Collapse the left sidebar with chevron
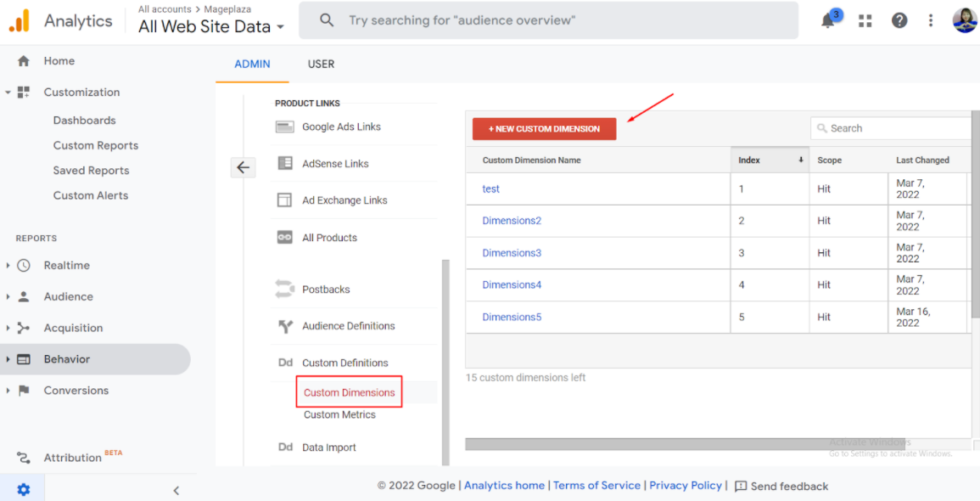Image resolution: width=980 pixels, height=501 pixels. point(176,490)
